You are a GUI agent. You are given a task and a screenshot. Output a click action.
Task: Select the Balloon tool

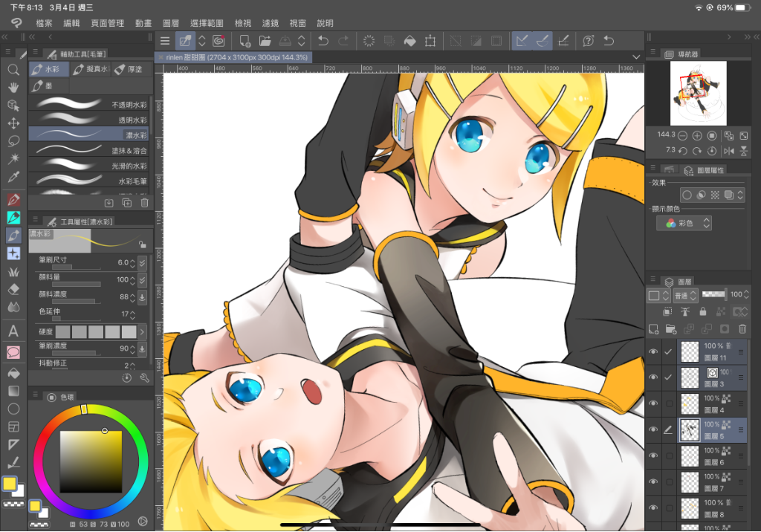pyautogui.click(x=13, y=352)
